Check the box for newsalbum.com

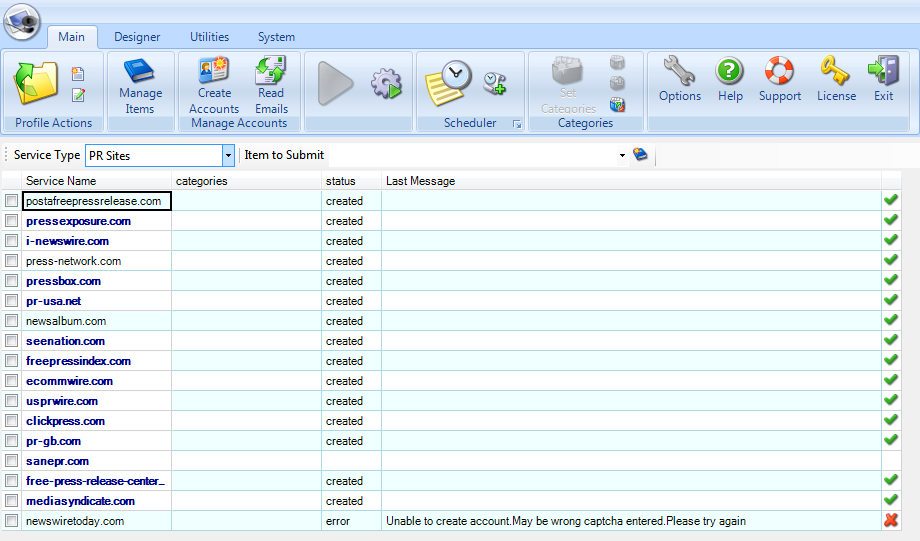[x=11, y=320]
